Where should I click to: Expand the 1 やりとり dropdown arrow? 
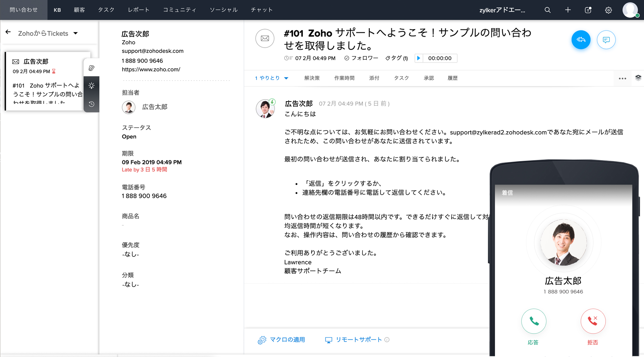click(x=286, y=78)
